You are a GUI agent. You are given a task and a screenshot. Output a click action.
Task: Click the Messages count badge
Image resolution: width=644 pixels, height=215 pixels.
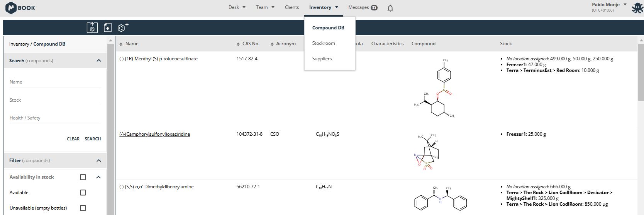[x=374, y=7]
